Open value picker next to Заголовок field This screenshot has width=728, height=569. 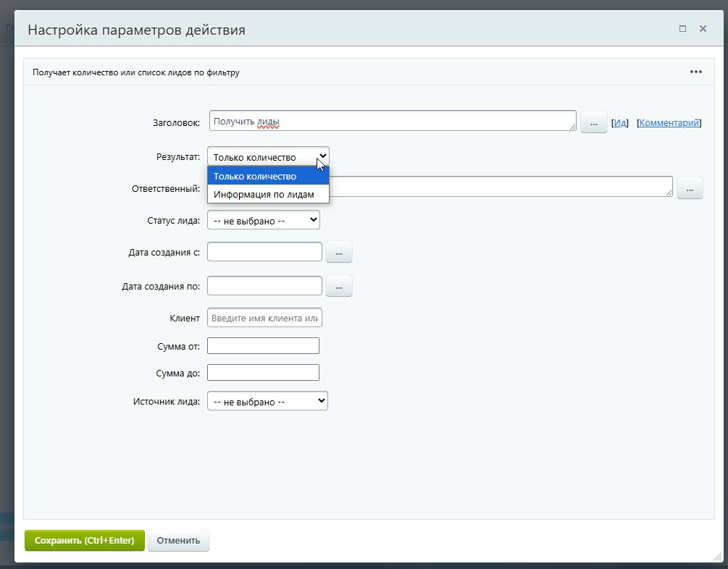[x=593, y=123]
